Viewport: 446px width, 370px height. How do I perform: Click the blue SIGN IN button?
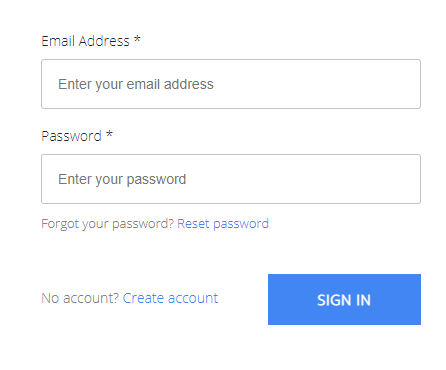click(x=344, y=299)
